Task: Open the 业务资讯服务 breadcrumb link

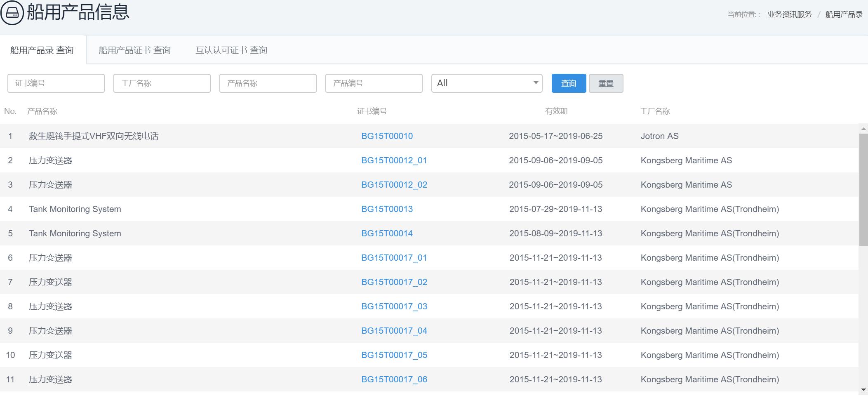Action: (790, 14)
